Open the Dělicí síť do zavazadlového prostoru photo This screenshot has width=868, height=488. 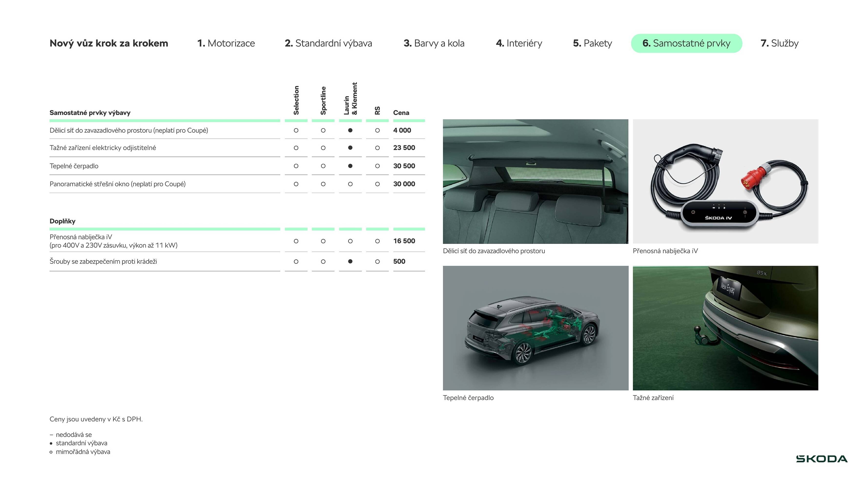[x=536, y=181]
